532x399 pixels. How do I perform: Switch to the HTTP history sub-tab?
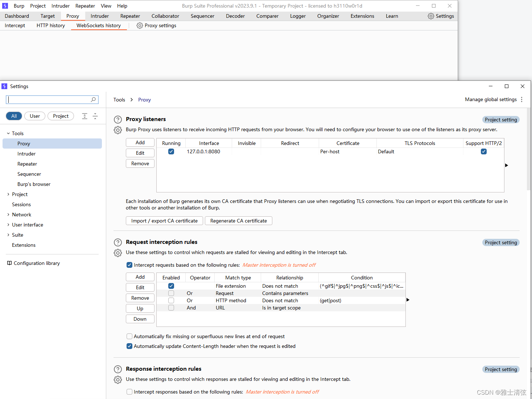tap(51, 25)
